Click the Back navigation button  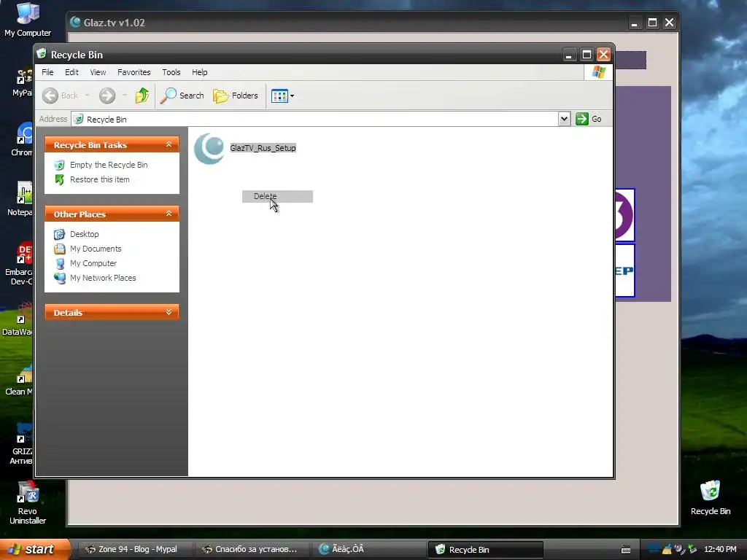click(x=60, y=96)
